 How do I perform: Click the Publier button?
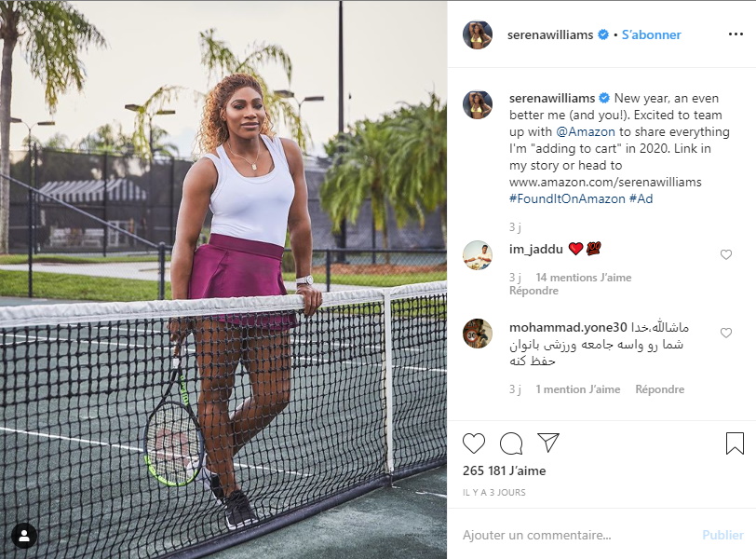pyautogui.click(x=722, y=535)
